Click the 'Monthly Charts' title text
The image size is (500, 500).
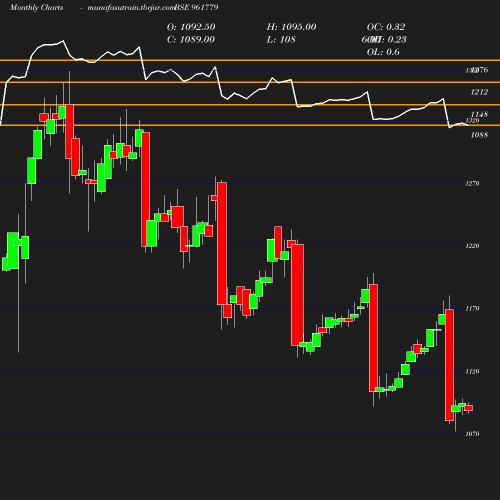click(37, 7)
